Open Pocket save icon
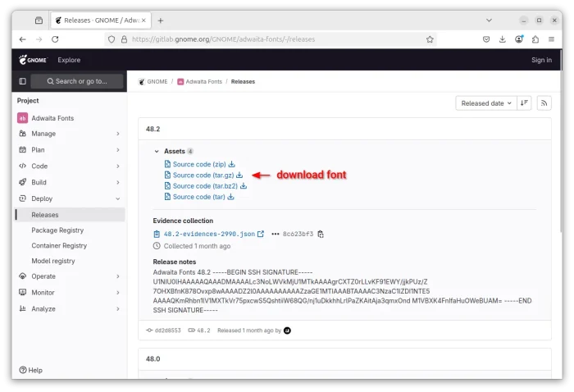Viewport: 574px width, 392px height. click(x=486, y=39)
